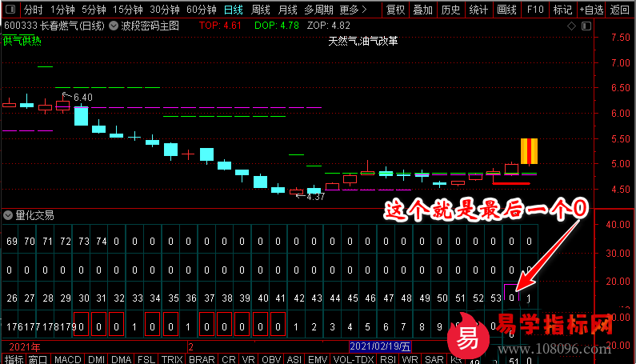Click the panel layout icon at top-left
636x364 pixels.
[x=10, y=9]
